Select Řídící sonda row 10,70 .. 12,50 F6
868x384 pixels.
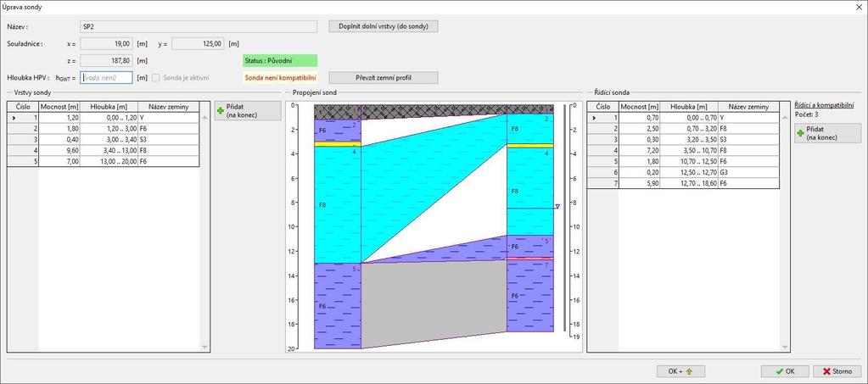click(683, 162)
